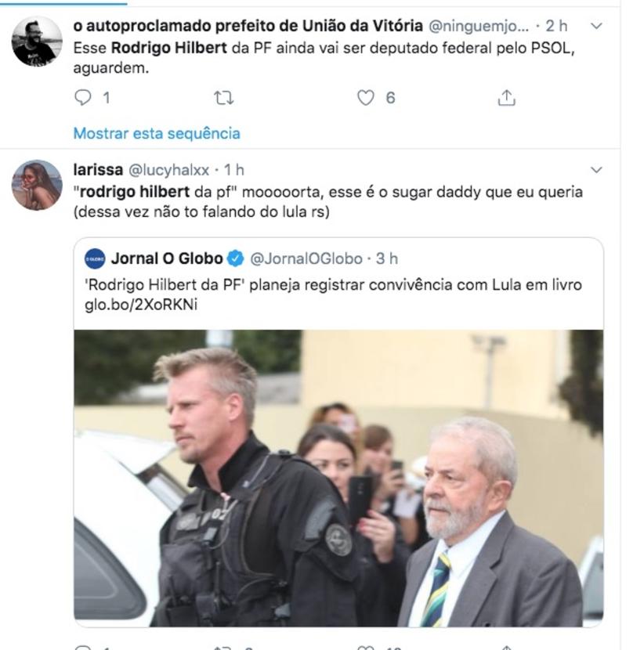Viewport: 644px width, 650px height.
Task: Click larissa's tweet '1 h' timestamp
Action: click(234, 170)
